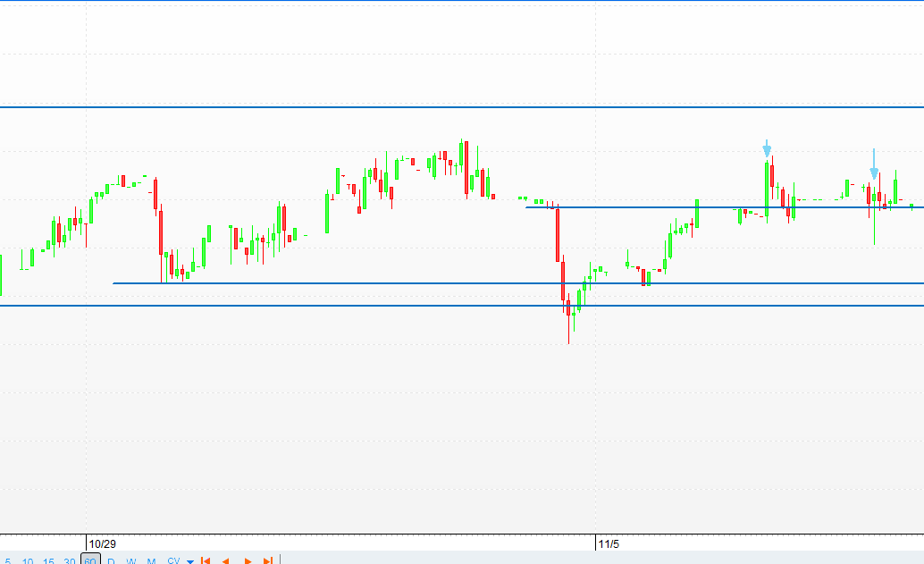Step chart forward with right orange arrow
The height and width of the screenshot is (564, 924).
248,561
